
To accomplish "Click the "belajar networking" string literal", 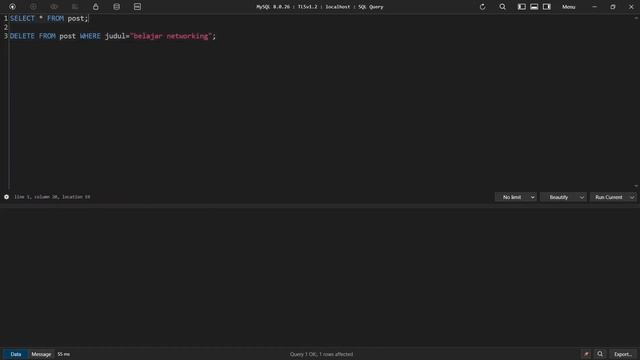I will pos(171,36).
